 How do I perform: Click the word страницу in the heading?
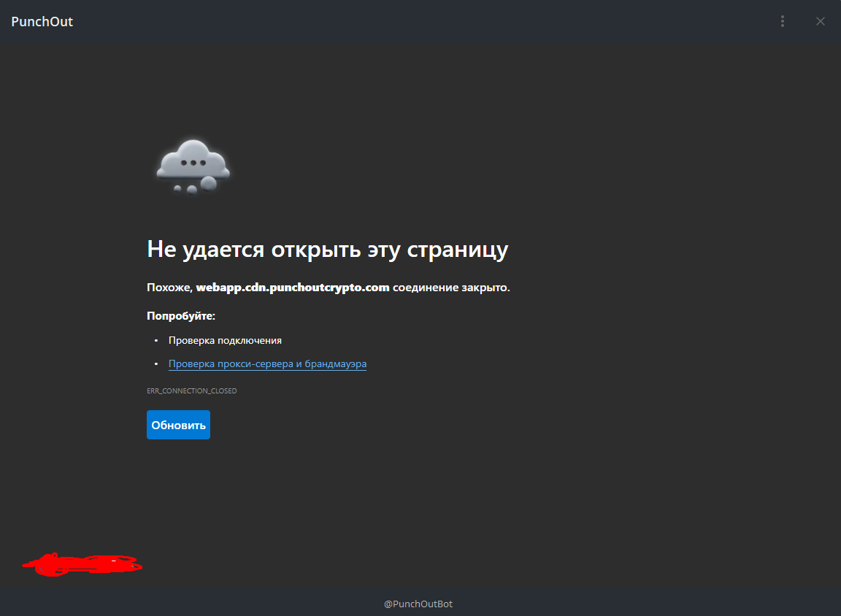coord(458,250)
